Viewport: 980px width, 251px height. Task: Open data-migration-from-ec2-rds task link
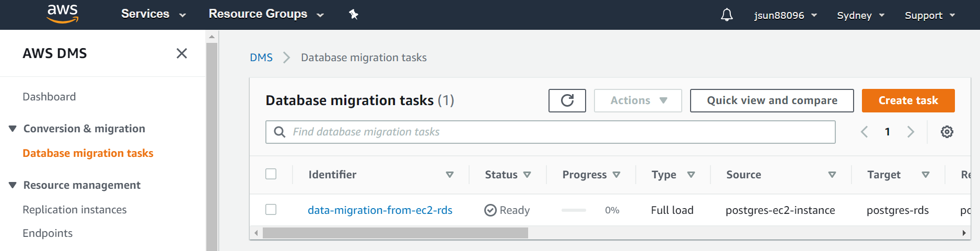pos(380,210)
